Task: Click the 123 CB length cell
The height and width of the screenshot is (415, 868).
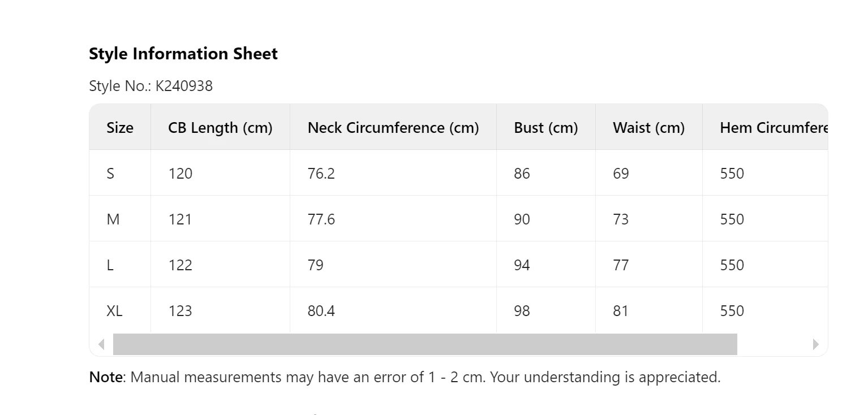Action: coord(180,311)
